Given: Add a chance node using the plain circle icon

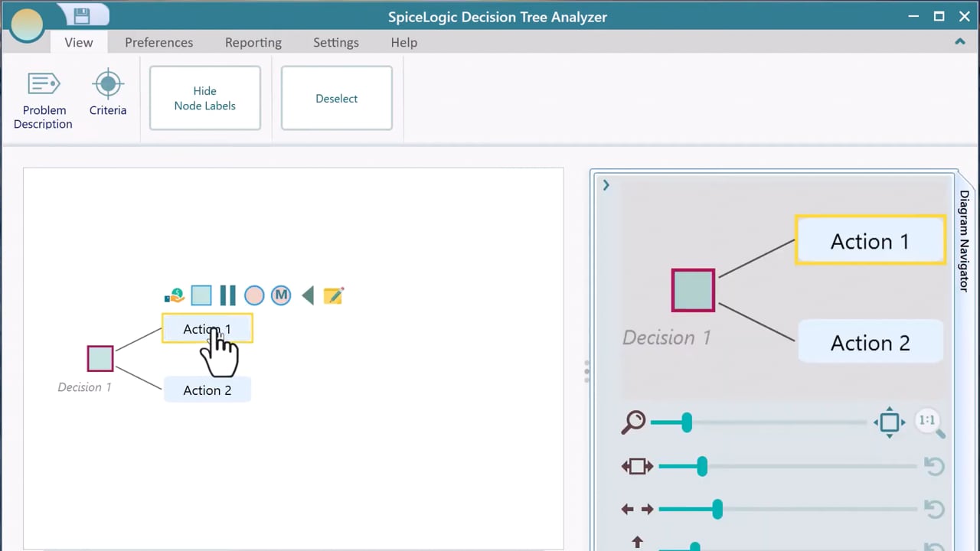Looking at the screenshot, I should click(x=254, y=295).
